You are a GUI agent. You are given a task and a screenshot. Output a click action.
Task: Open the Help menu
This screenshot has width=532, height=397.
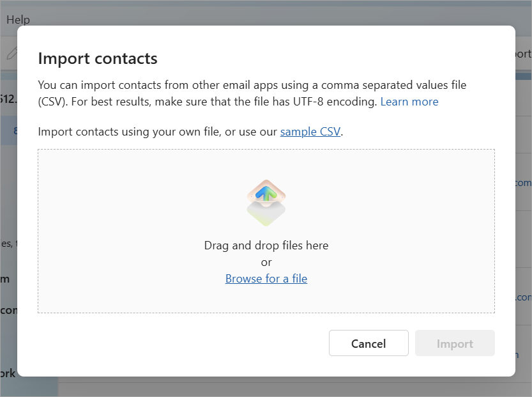click(x=18, y=20)
